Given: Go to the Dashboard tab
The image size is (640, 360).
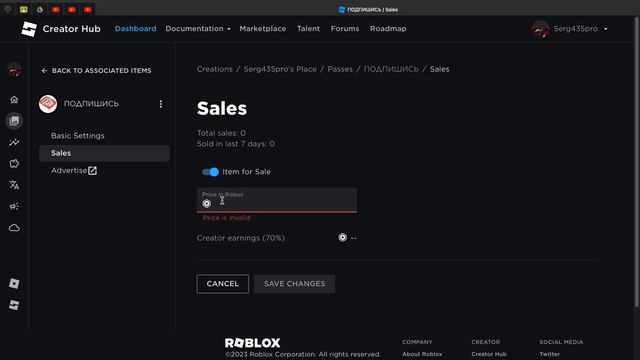Looking at the screenshot, I should click(136, 29).
